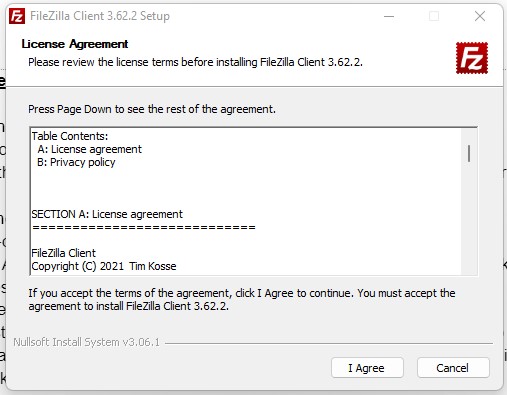Viewport: 507px width, 395px height.
Task: Click the 'A: License agreement' contents line
Action: tap(90, 149)
